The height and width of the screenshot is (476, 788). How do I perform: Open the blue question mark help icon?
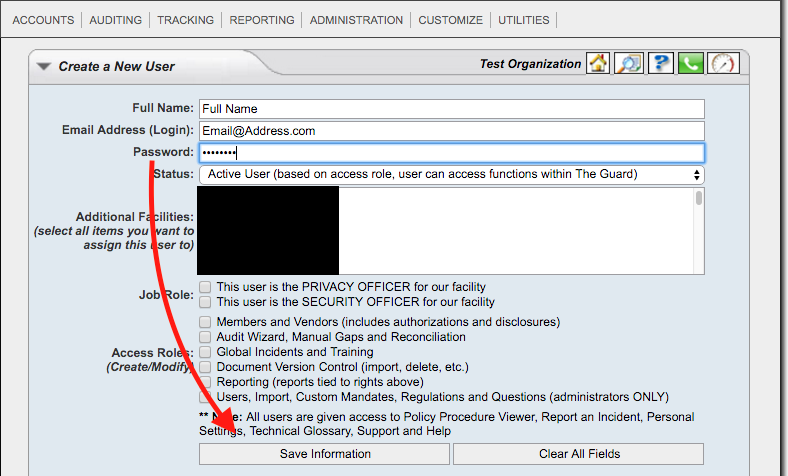[661, 64]
